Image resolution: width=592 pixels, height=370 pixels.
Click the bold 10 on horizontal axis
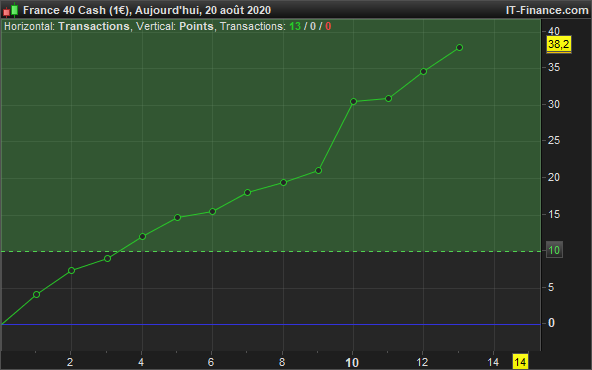click(352, 363)
